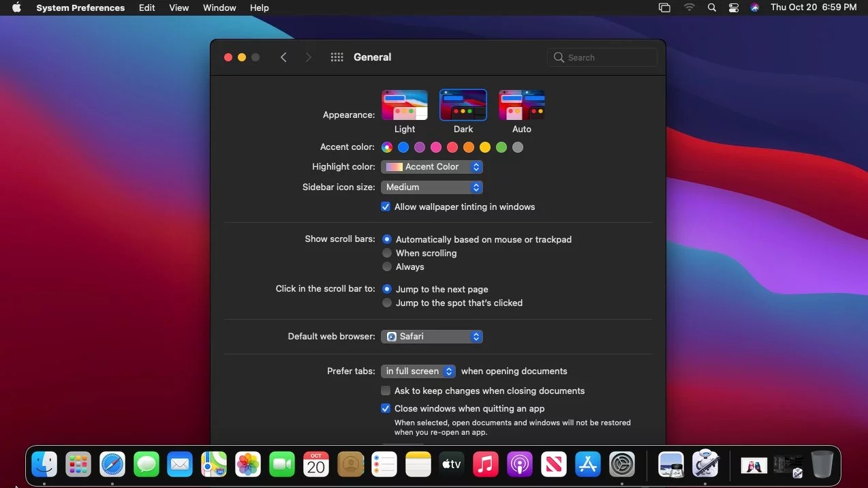Open the App Store icon
This screenshot has width=868, height=488.
(587, 464)
